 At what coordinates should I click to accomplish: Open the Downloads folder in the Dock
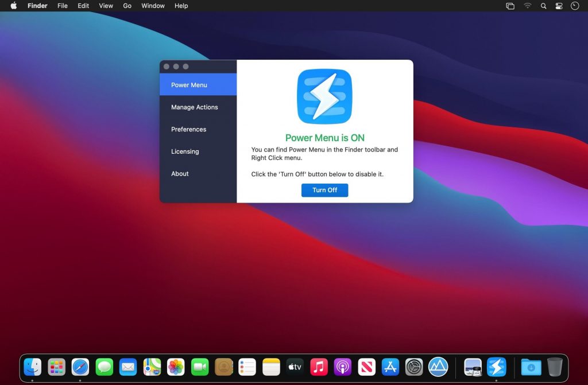click(530, 367)
